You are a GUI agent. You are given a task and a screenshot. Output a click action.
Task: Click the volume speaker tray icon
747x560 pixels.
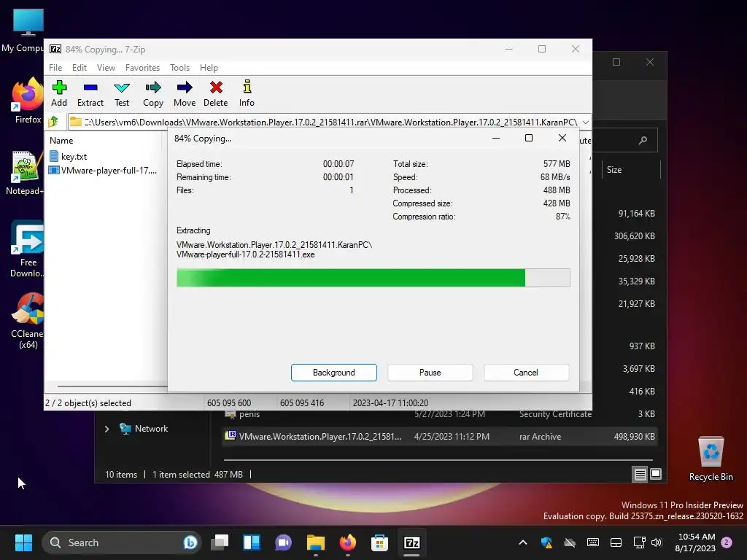tap(657, 542)
